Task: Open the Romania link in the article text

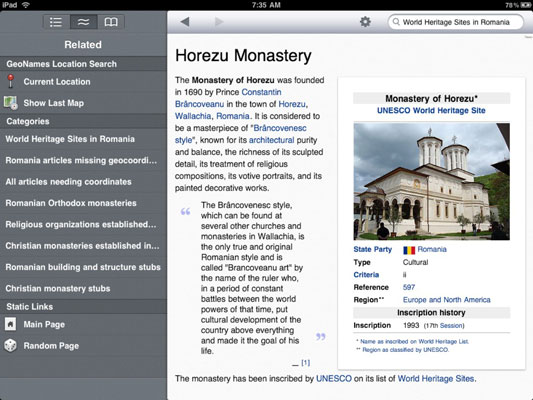Action: point(233,116)
